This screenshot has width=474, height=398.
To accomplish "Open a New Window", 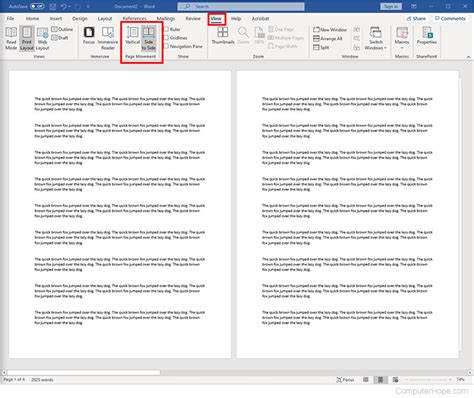I will (x=330, y=30).
